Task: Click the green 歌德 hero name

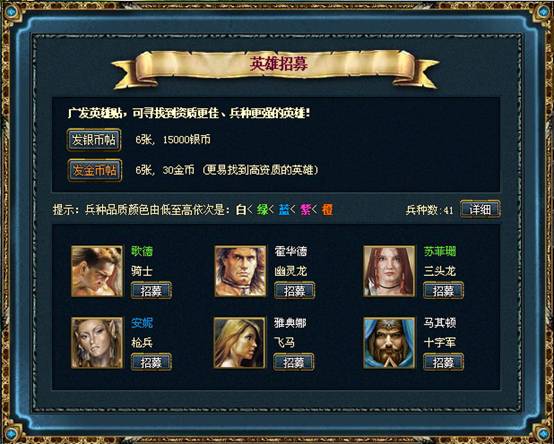Action: click(x=142, y=251)
